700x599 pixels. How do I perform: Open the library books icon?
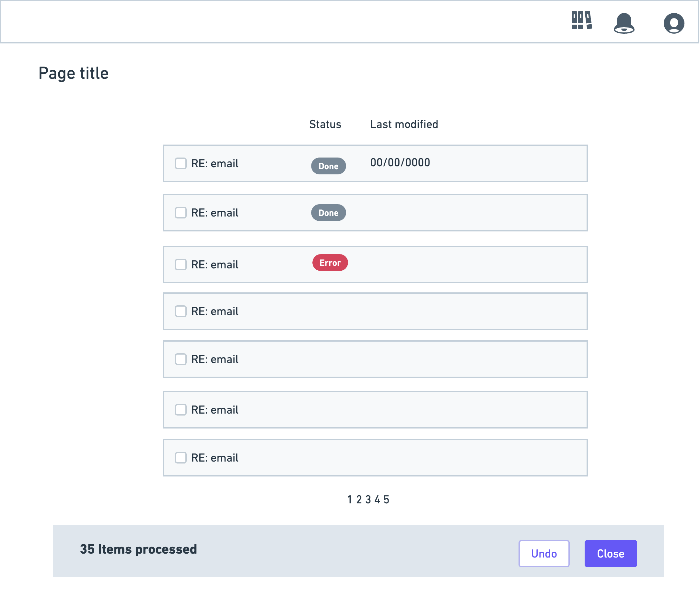(x=581, y=21)
